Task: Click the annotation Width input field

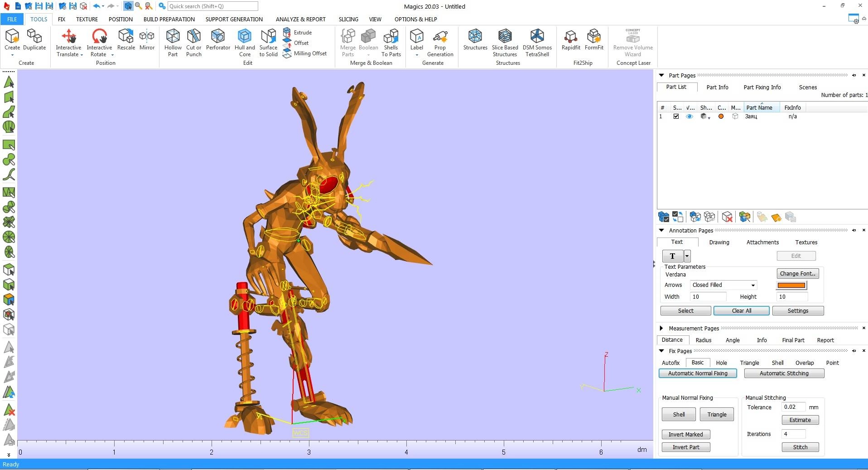Action: (708, 297)
